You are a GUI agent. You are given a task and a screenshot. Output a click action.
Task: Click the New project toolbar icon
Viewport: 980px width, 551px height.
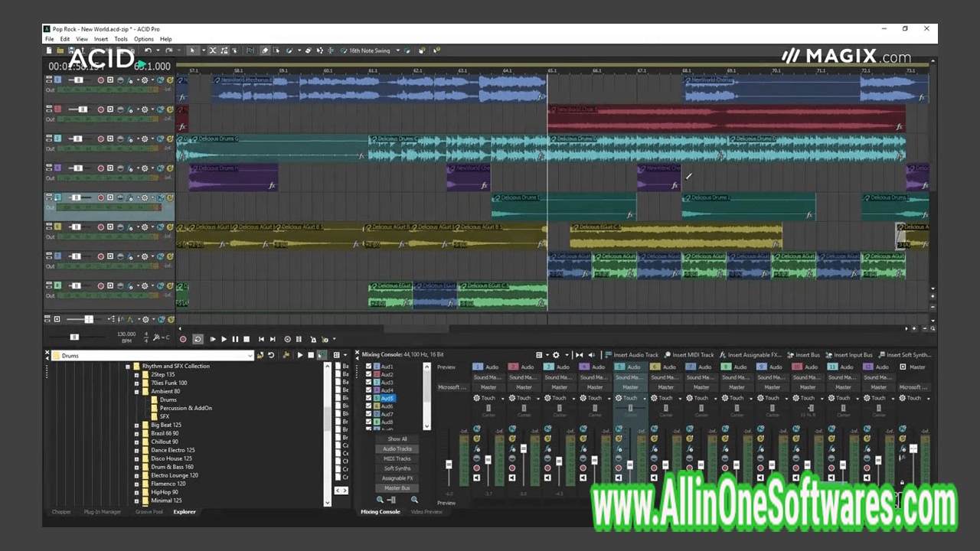click(x=49, y=51)
